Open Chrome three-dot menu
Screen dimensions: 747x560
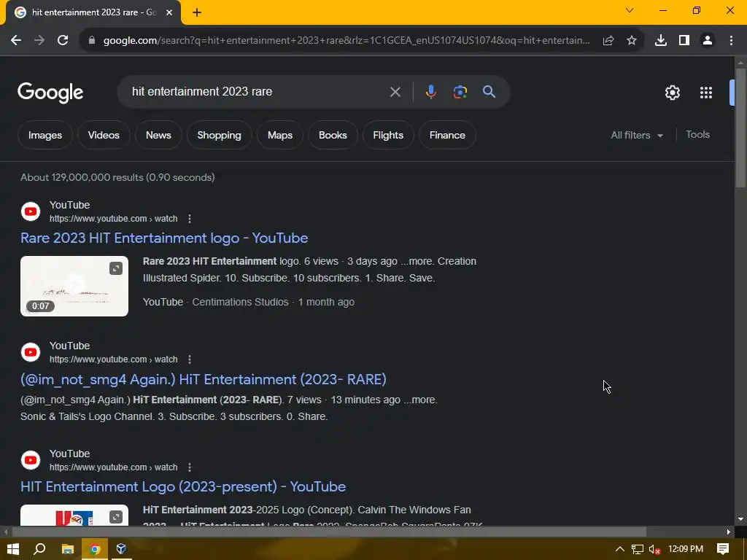coord(731,41)
